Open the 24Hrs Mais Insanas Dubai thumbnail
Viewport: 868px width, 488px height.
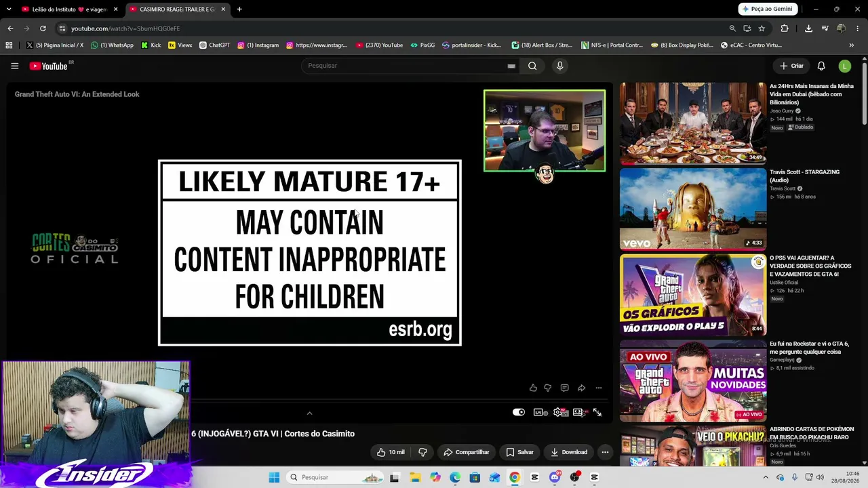[x=693, y=123]
